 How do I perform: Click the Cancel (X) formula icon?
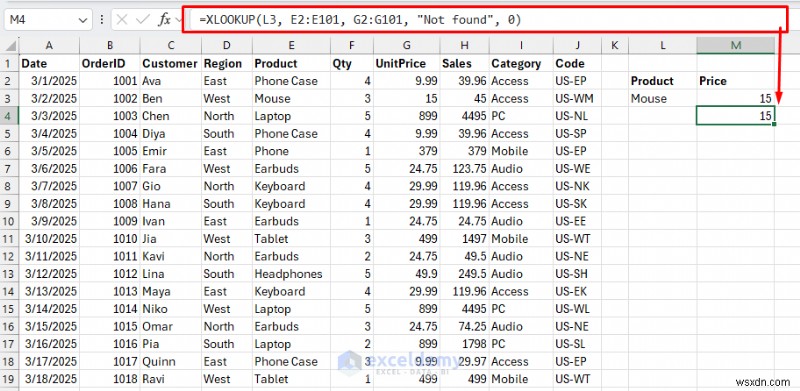(121, 20)
